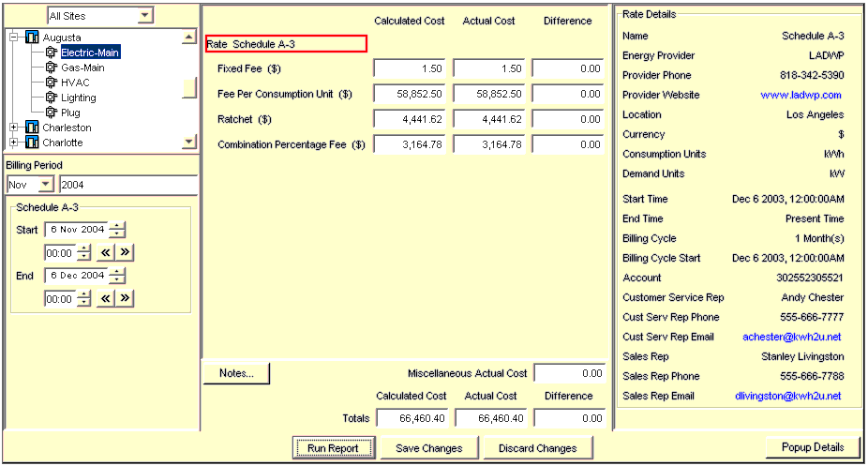This screenshot has width=868, height=466.
Task: Open the billing period month dropdown
Action: pos(46,185)
